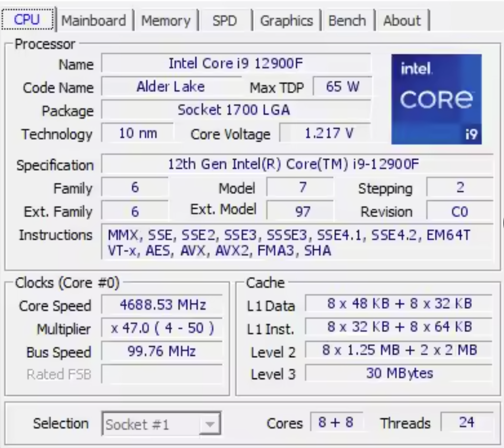
Task: Click the 1.217 V core voltage value
Action: [x=325, y=133]
